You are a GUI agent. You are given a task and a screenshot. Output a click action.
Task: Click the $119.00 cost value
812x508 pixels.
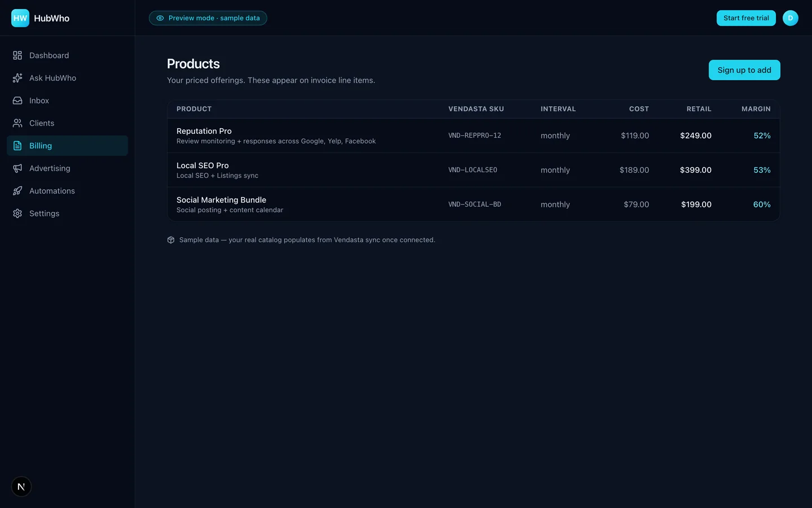point(635,135)
